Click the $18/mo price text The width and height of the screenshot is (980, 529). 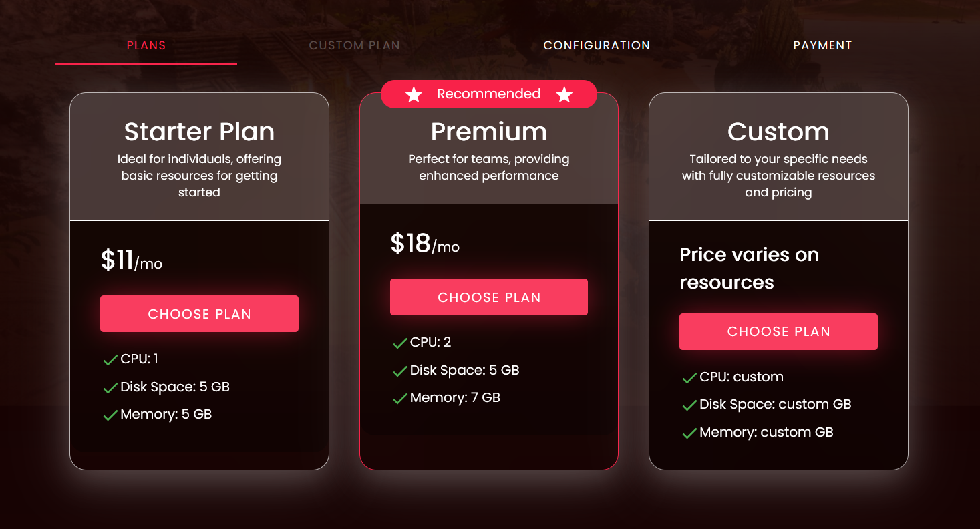pyautogui.click(x=425, y=244)
